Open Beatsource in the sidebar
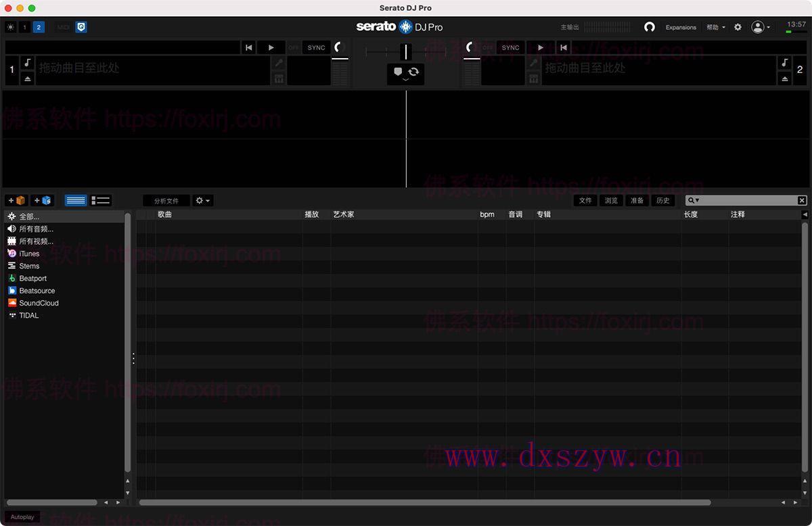Image resolution: width=812 pixels, height=526 pixels. [65, 290]
